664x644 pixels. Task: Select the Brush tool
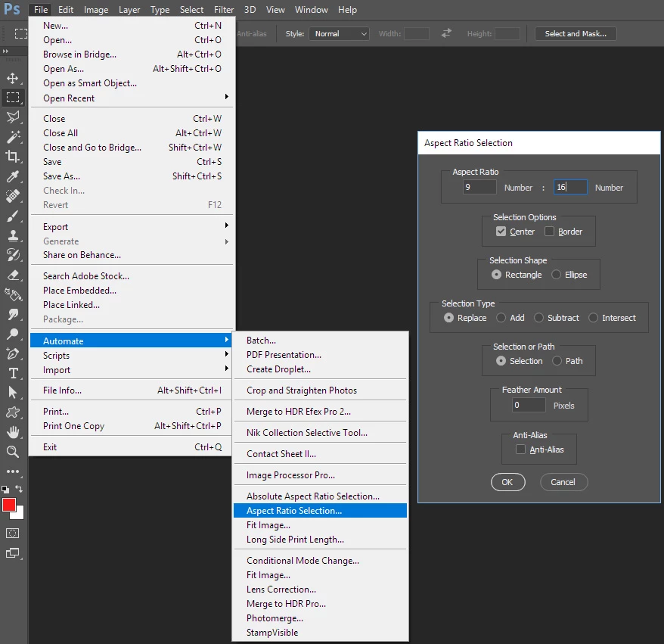13,216
